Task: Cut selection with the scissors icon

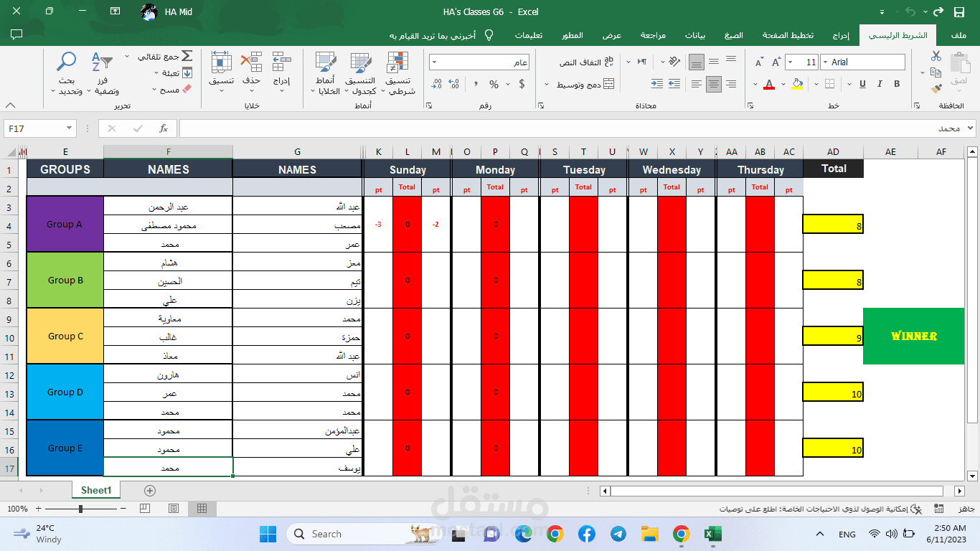Action: point(936,56)
